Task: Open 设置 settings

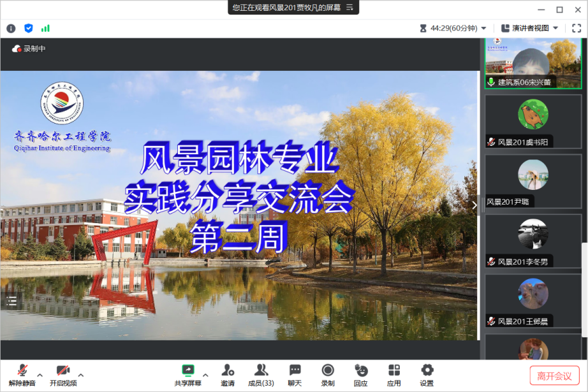Action: (427, 375)
